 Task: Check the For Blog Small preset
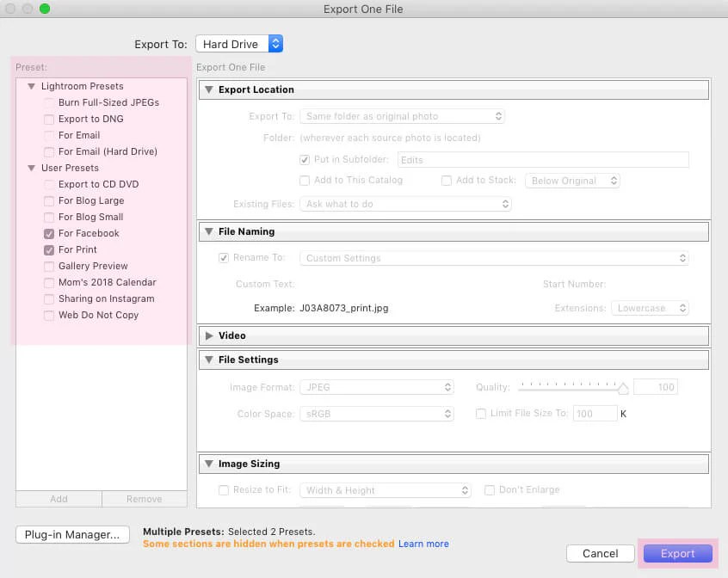point(49,217)
